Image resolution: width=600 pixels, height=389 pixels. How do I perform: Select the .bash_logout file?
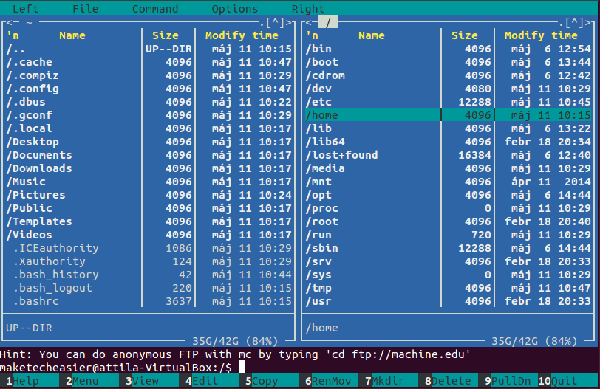coord(149,288)
